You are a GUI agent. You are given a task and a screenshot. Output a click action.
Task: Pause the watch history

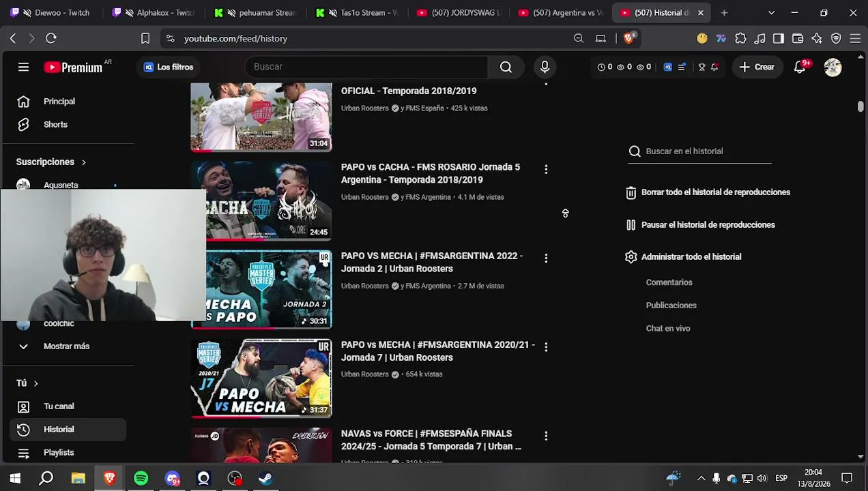click(x=700, y=224)
